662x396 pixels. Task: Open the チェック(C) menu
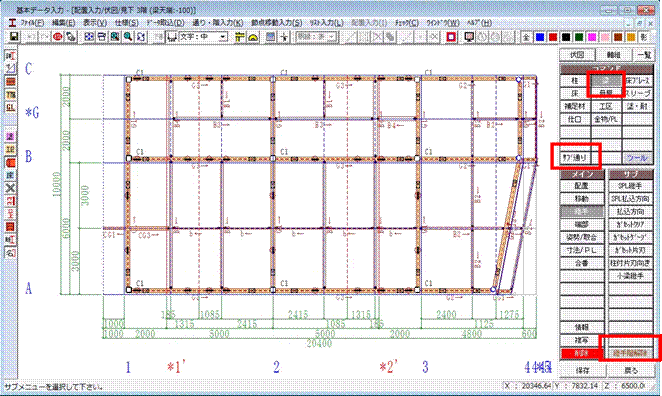407,23
